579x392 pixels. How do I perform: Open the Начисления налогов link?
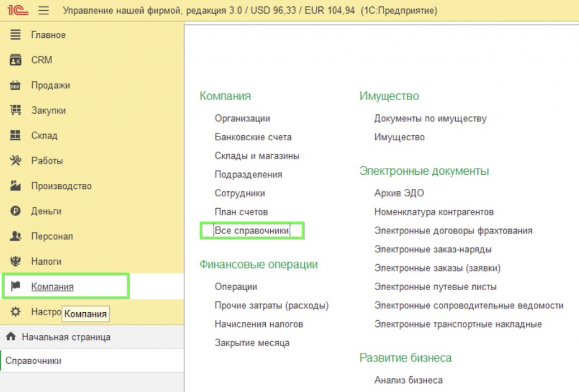(x=259, y=324)
